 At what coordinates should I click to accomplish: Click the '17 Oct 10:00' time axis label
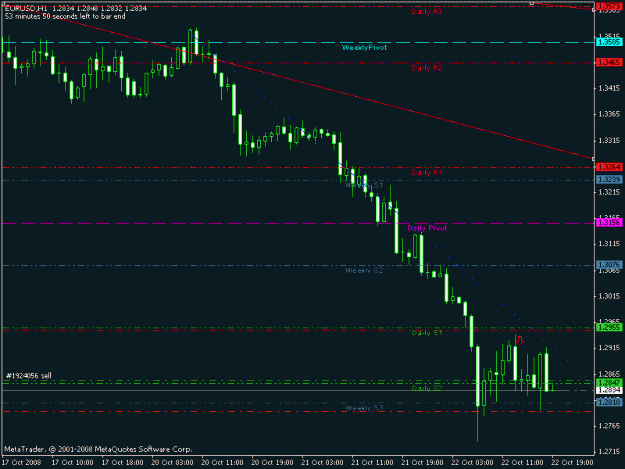click(x=73, y=463)
